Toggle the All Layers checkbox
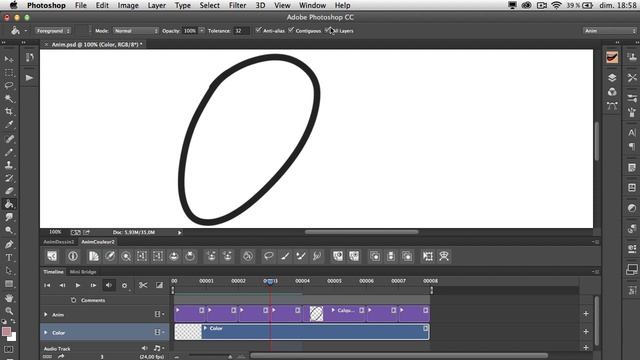This screenshot has height=360, width=640. click(x=327, y=30)
